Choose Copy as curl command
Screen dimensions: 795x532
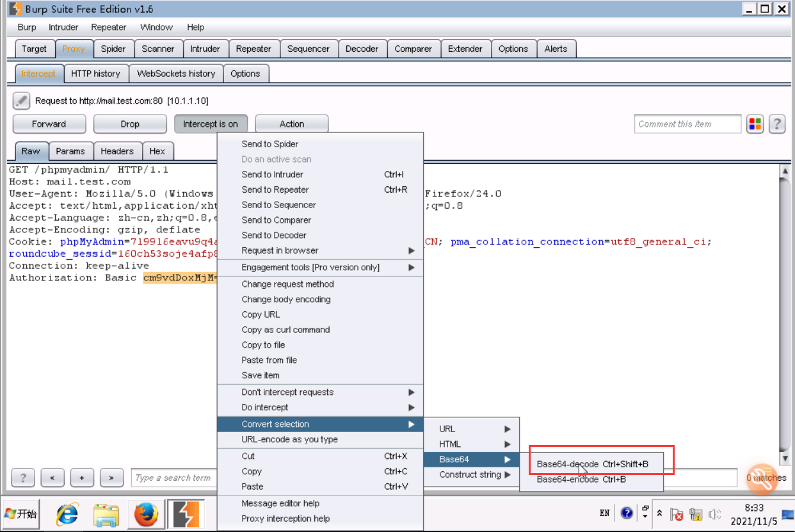(320, 330)
